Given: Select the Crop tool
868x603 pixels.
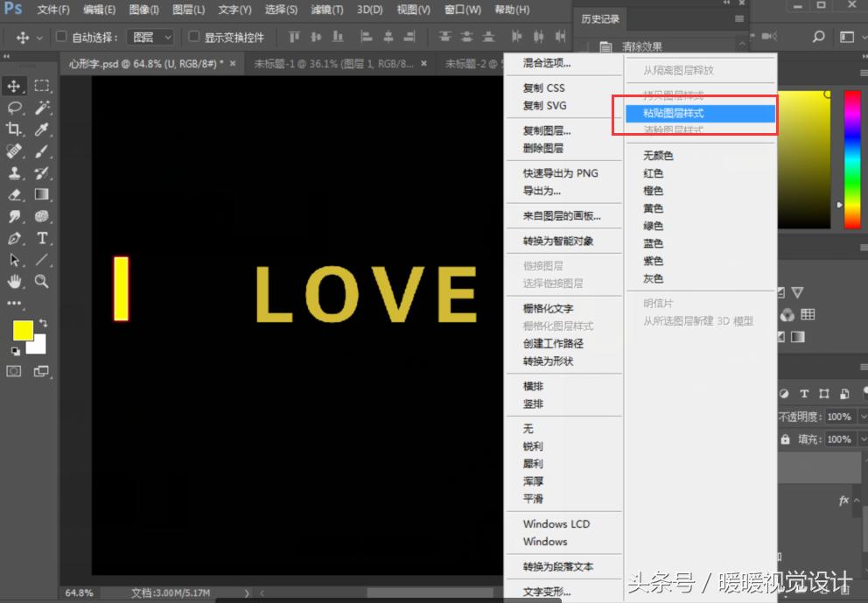Looking at the screenshot, I should click(16, 129).
